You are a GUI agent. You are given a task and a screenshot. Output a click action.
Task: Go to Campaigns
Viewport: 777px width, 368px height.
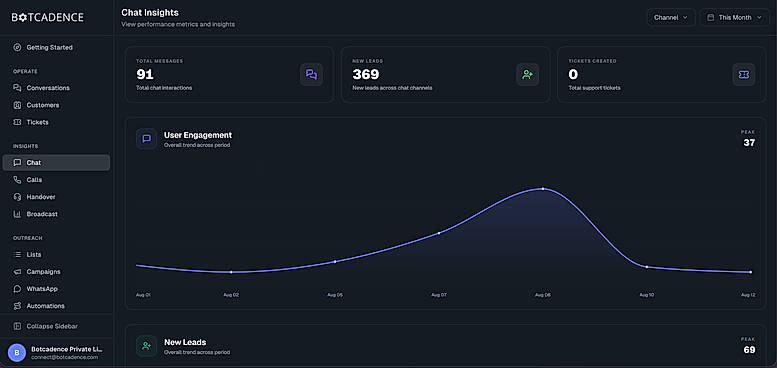click(56, 271)
